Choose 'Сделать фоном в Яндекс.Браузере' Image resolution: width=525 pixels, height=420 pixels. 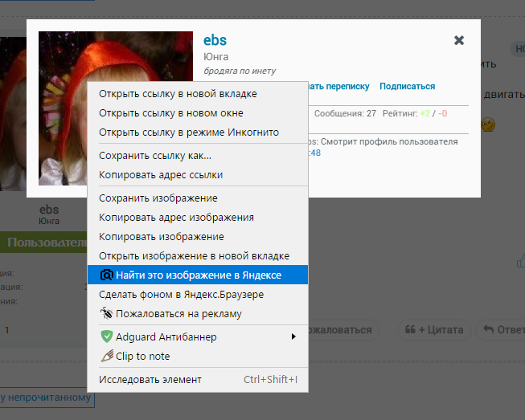pos(198,294)
